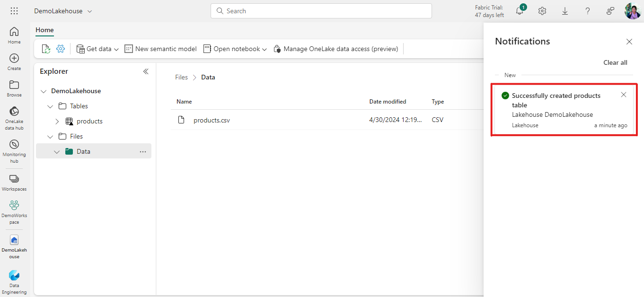Click products.csv file name

(212, 120)
